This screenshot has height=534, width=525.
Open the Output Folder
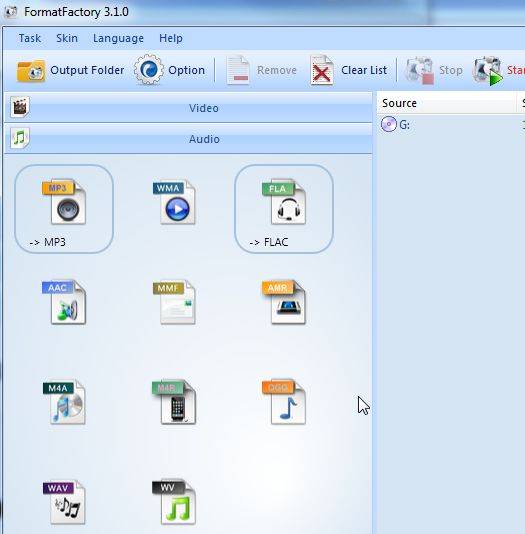(x=70, y=70)
